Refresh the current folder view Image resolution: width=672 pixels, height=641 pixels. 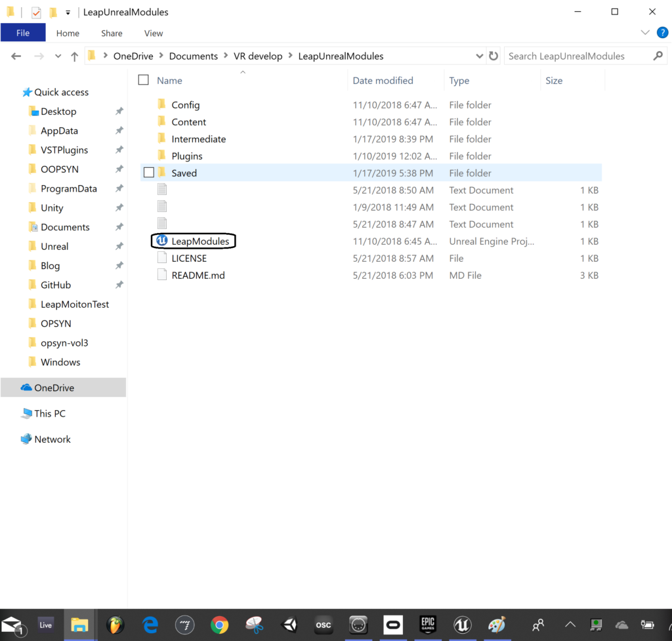tap(493, 56)
